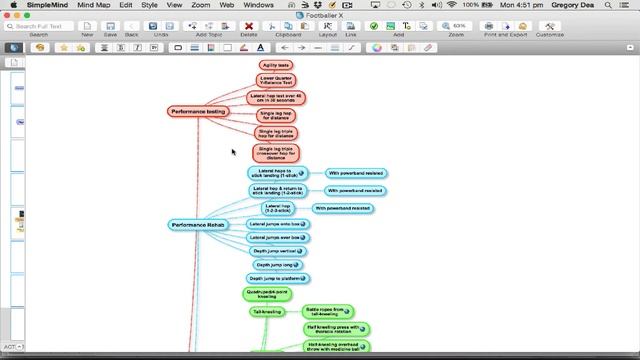Select the Performance Rehab topic
The height and width of the screenshot is (360, 640).
(x=198, y=225)
